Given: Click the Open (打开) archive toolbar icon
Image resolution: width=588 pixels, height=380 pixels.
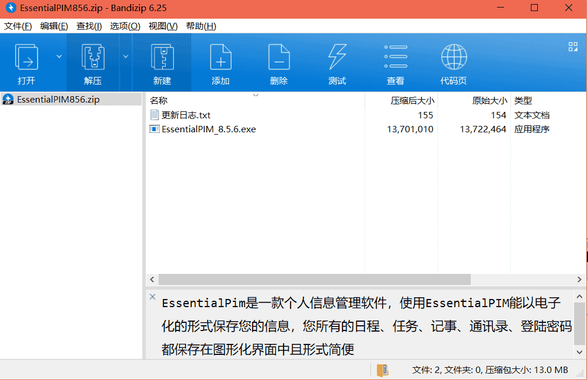Looking at the screenshot, I should tap(26, 57).
